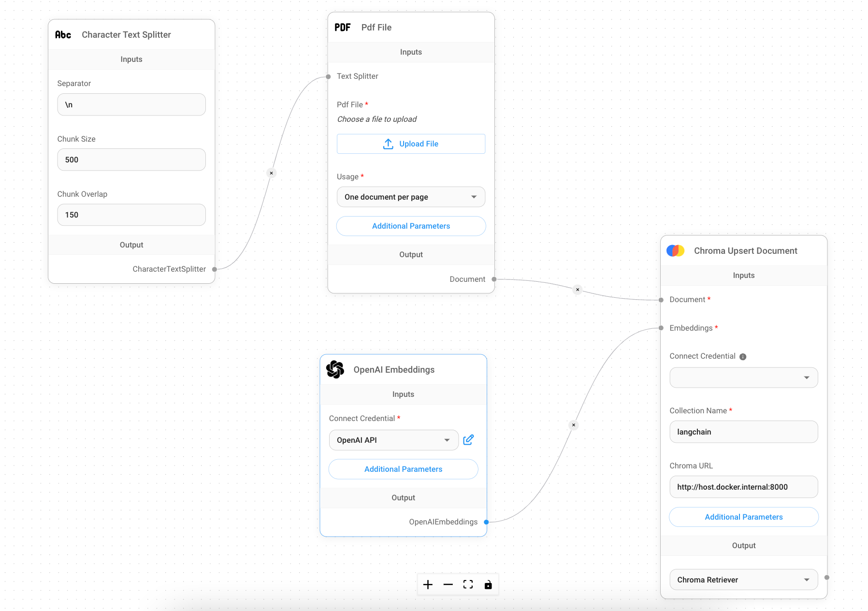Click the Abc icon of Character Text Splitter
This screenshot has width=868, height=611.
pos(63,35)
